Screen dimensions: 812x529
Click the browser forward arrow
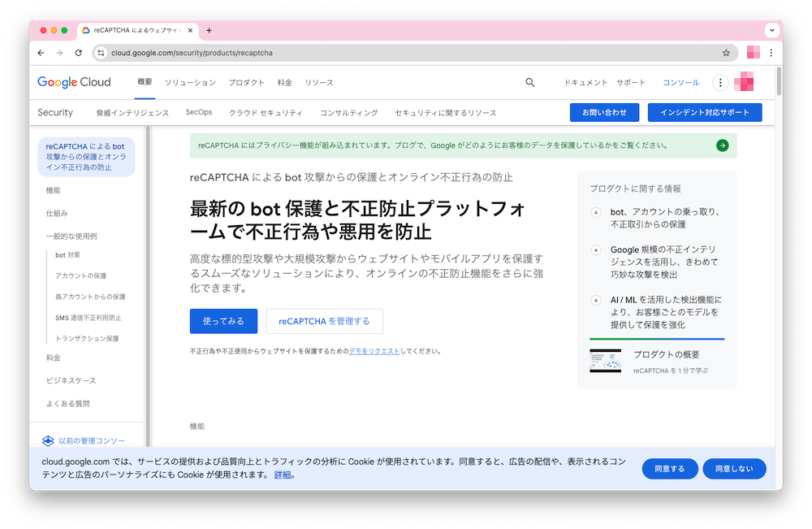pos(59,52)
